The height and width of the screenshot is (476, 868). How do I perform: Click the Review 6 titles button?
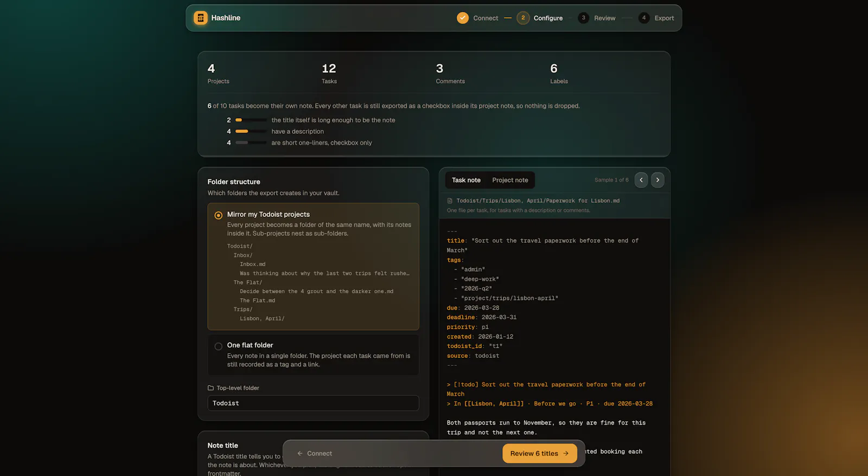pyautogui.click(x=540, y=454)
